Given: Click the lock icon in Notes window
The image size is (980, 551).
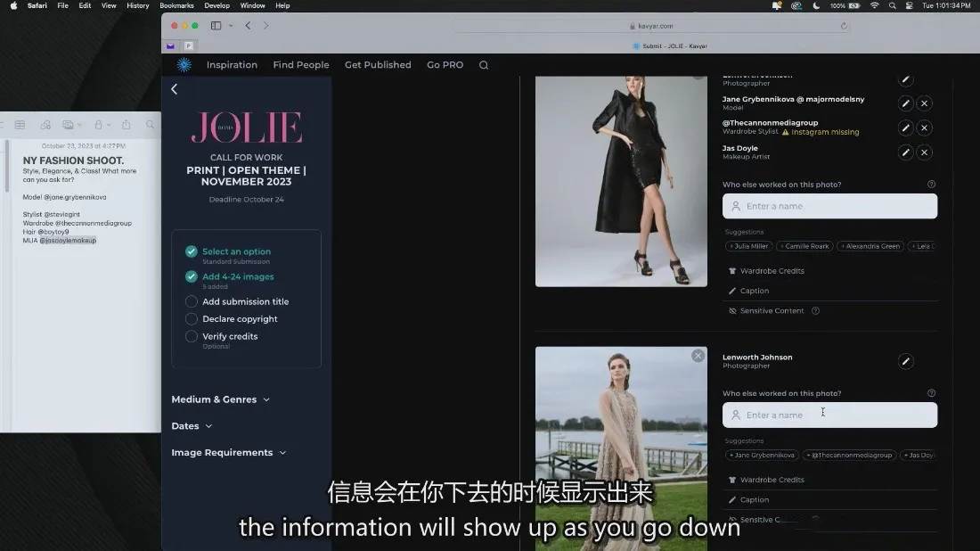Looking at the screenshot, I should pos(98,125).
